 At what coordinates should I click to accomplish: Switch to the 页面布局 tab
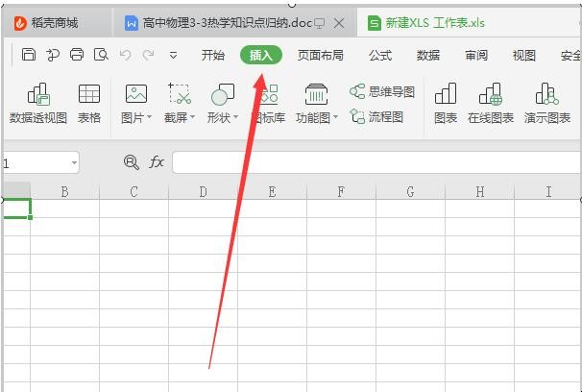(x=320, y=56)
